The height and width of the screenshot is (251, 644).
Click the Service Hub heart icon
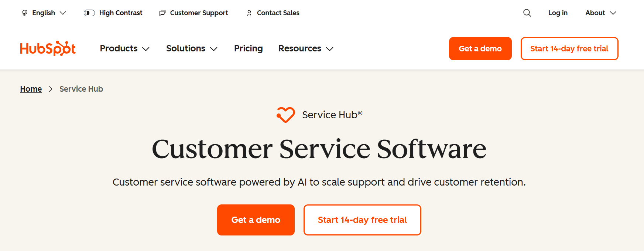click(285, 115)
